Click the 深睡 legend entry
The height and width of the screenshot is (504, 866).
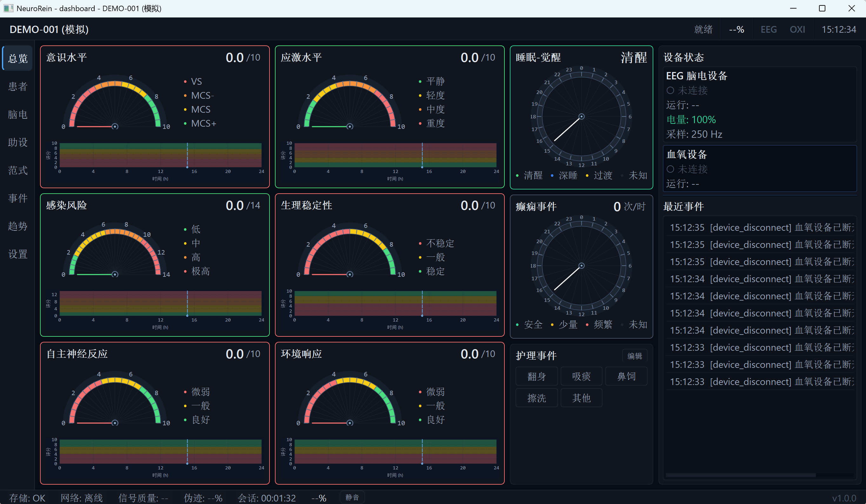tap(564, 176)
